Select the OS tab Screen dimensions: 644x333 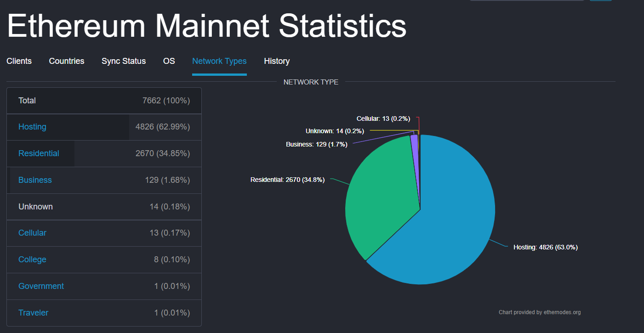[x=169, y=61]
